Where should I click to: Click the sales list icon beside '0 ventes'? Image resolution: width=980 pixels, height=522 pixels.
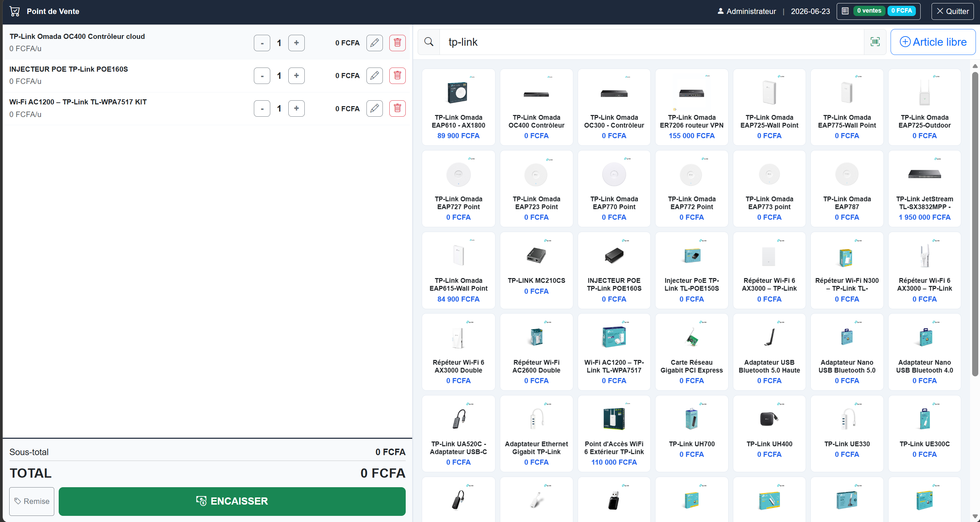pyautogui.click(x=845, y=11)
